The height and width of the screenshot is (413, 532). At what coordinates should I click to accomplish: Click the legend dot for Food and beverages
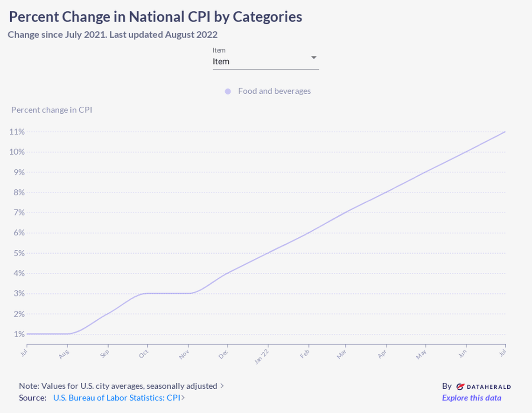[x=227, y=91]
